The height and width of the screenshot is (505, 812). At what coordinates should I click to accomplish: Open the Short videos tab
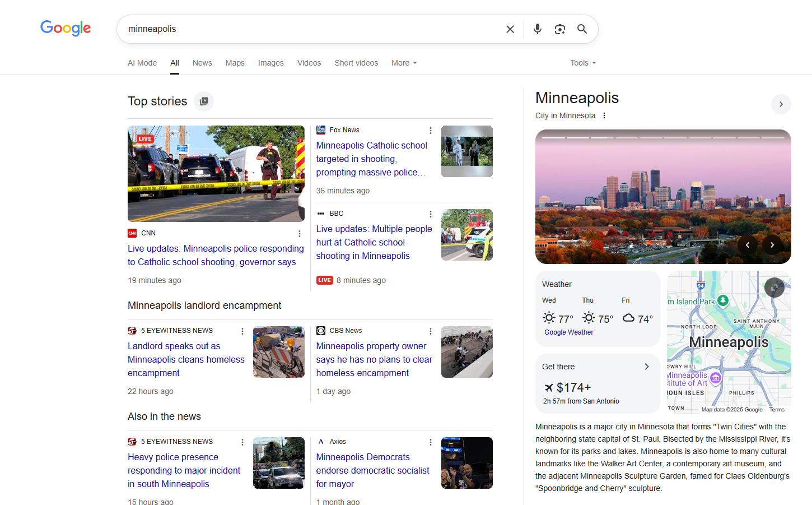pos(356,63)
